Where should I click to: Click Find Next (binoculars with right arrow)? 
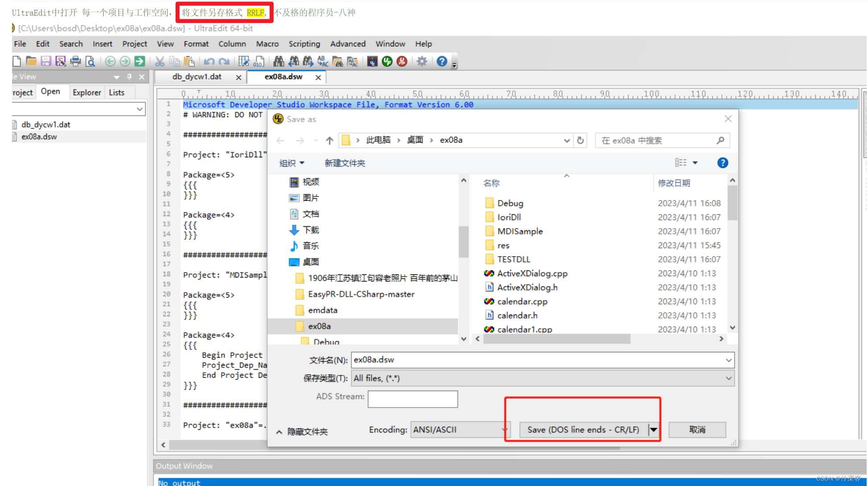point(308,61)
